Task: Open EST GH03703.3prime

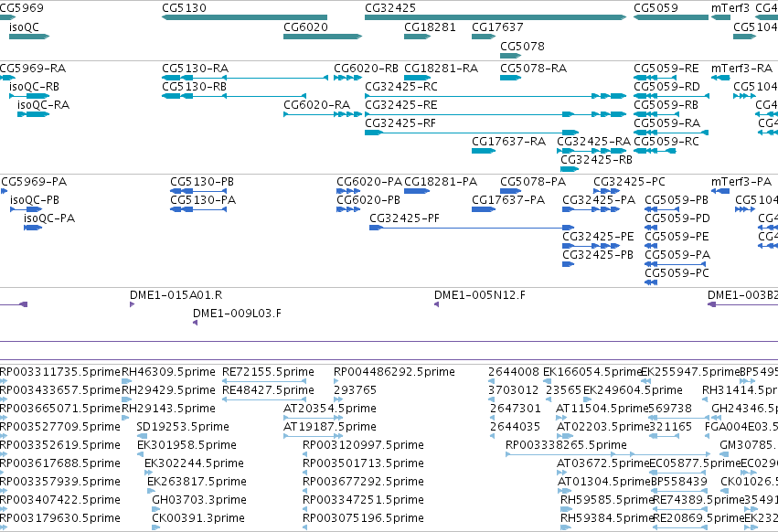Action: [199, 500]
